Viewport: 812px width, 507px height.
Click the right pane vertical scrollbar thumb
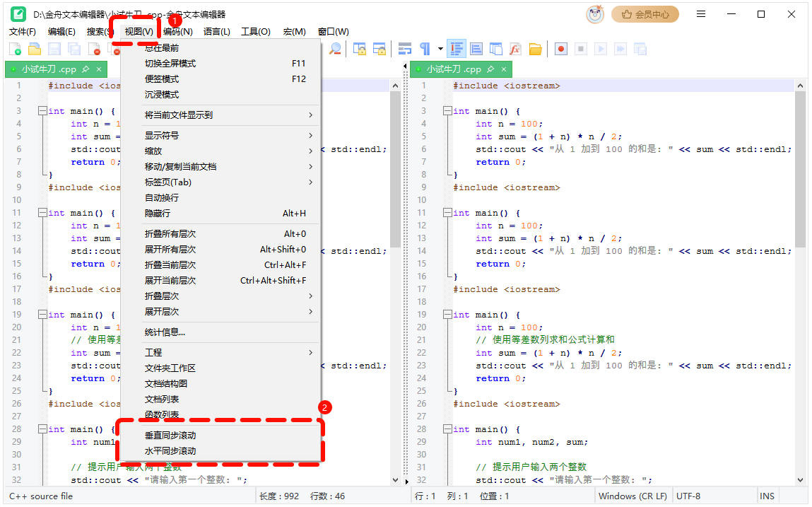(801, 170)
